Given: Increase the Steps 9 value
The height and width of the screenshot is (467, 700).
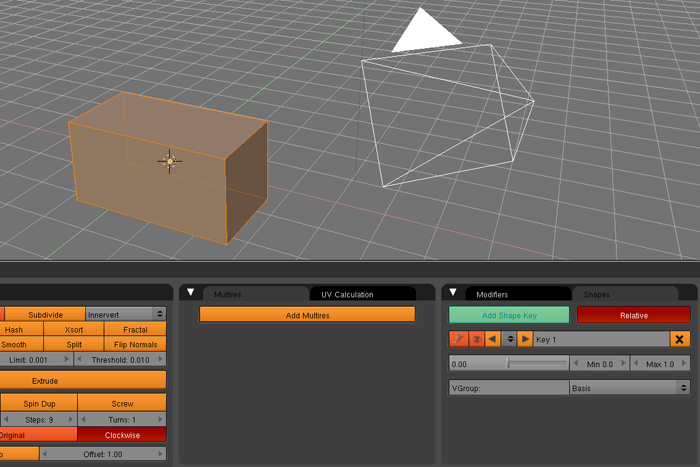Looking at the screenshot, I should click(x=71, y=419).
